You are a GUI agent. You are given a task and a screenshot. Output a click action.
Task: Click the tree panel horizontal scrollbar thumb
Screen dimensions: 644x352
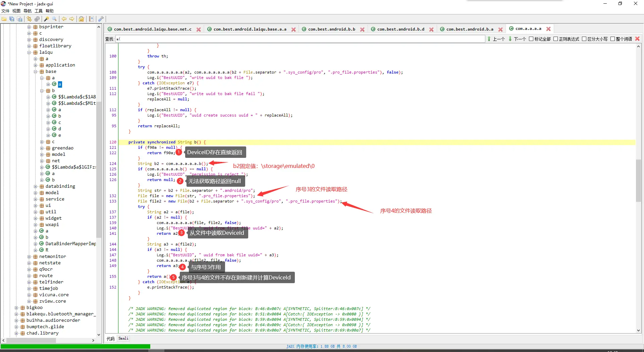point(31,340)
